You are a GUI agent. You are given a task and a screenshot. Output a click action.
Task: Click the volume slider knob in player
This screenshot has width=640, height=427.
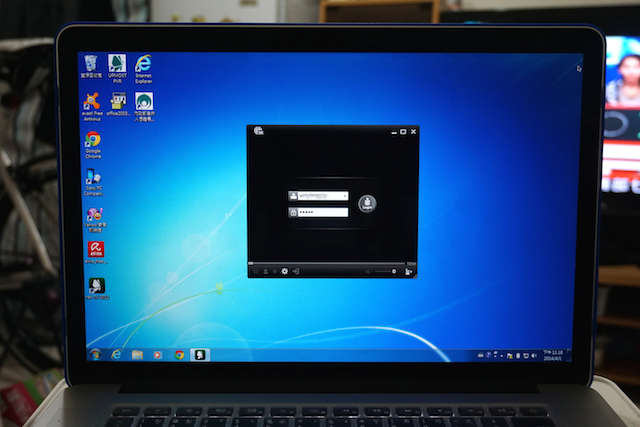tap(394, 271)
